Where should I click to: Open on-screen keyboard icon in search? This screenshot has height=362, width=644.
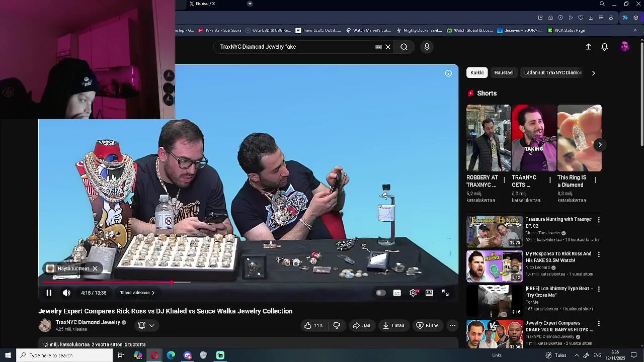[378, 47]
